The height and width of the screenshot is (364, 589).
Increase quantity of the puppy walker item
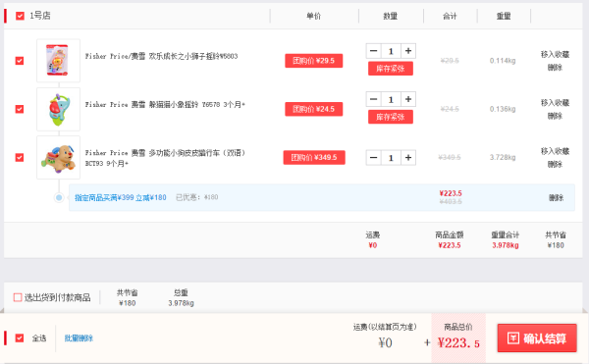pyautogui.click(x=408, y=158)
